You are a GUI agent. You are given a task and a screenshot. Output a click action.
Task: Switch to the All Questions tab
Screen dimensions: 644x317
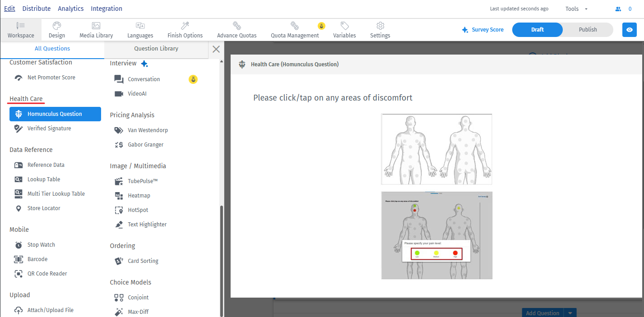tap(52, 49)
